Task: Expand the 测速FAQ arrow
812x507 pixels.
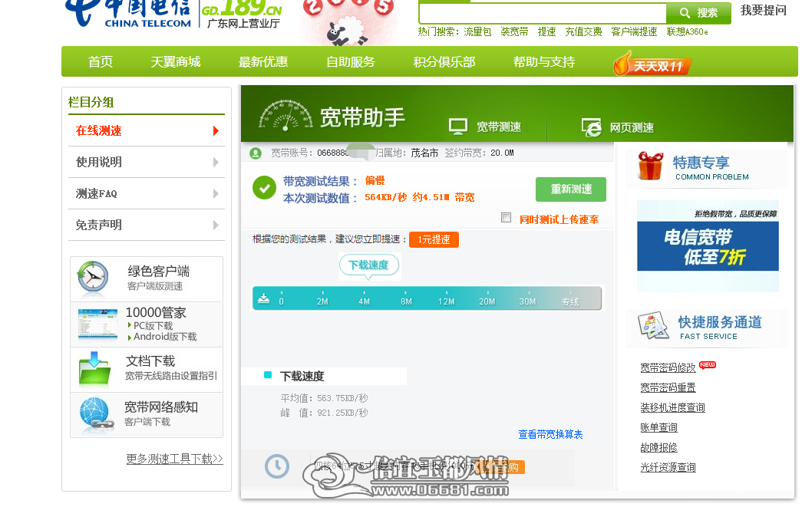Action: click(216, 194)
